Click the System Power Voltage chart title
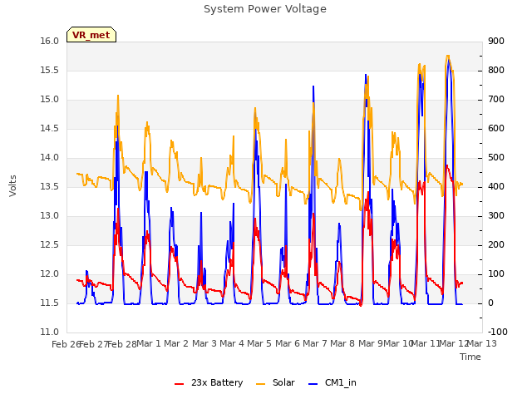532x399 pixels. point(265,9)
